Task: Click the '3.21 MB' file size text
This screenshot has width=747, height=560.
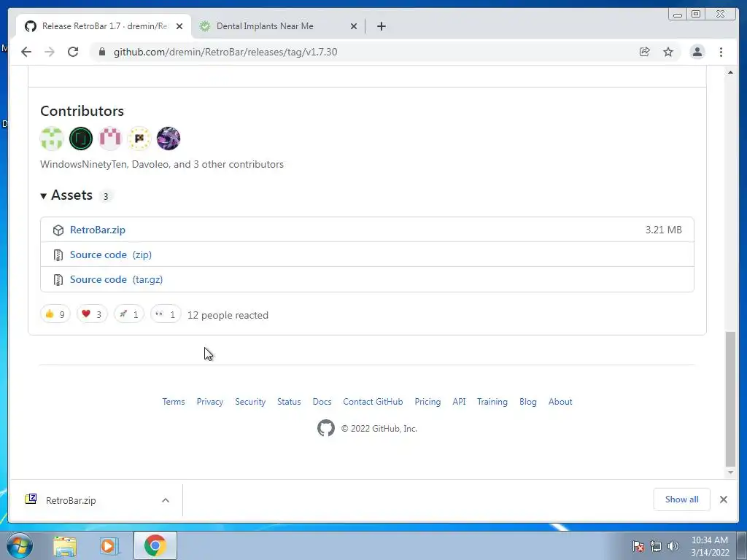Action: coord(663,230)
